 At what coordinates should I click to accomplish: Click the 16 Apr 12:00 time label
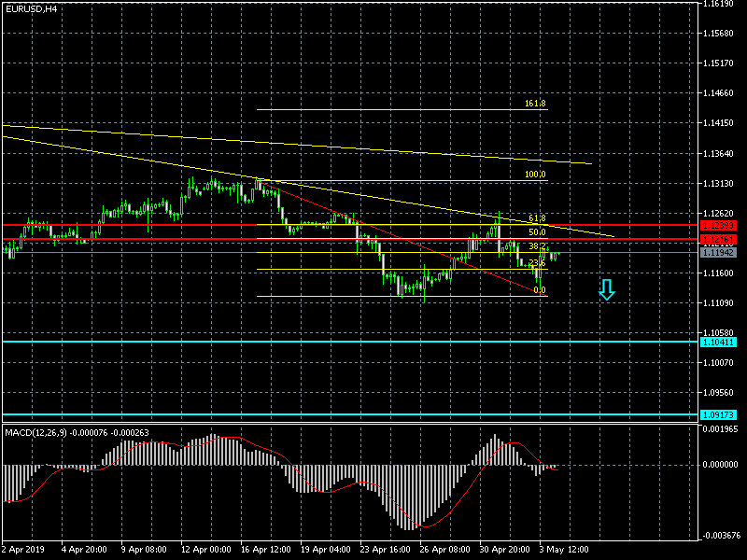click(x=266, y=549)
